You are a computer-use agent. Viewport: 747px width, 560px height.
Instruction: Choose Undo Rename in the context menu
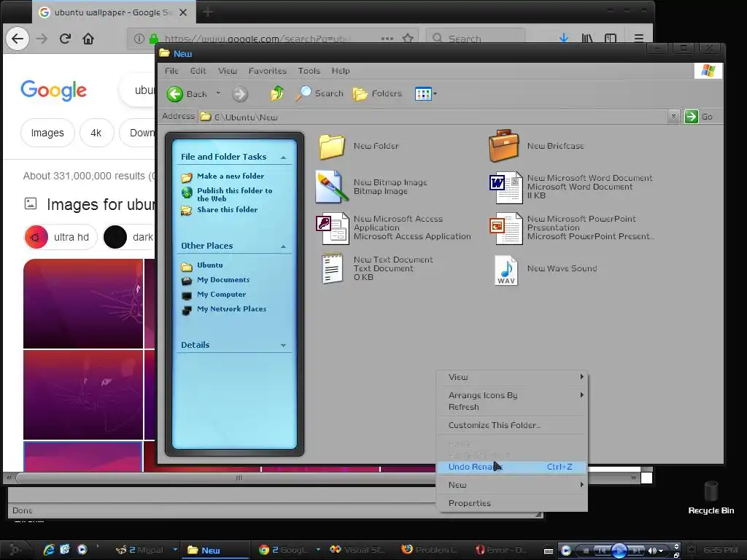pyautogui.click(x=512, y=467)
